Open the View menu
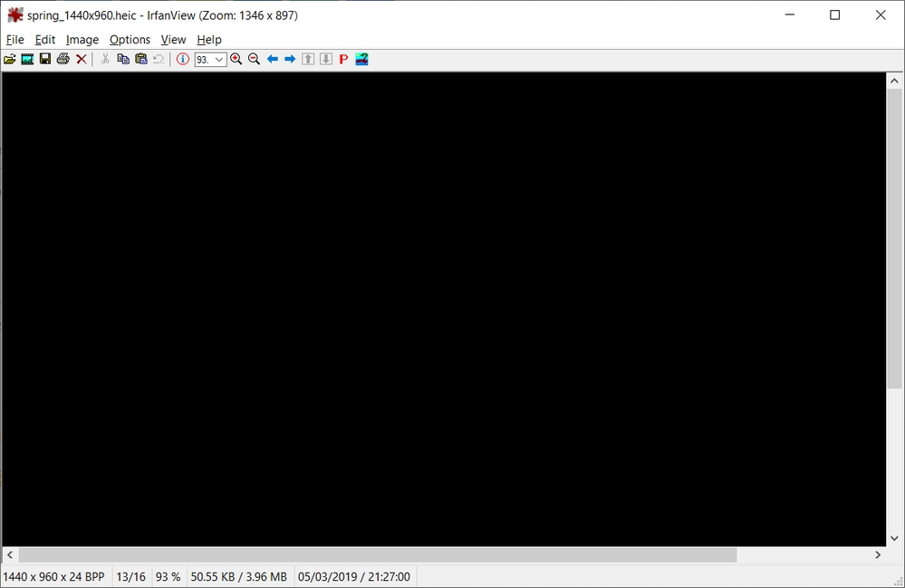 [x=173, y=39]
